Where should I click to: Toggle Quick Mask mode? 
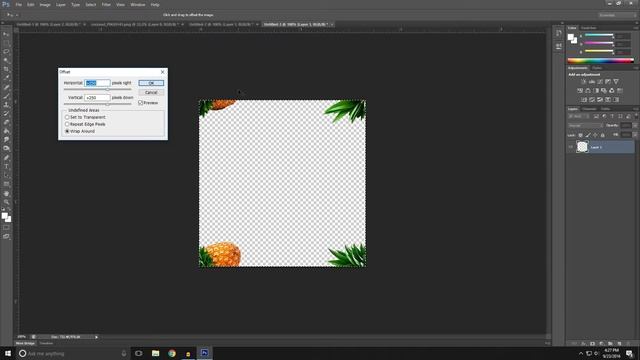[6, 228]
